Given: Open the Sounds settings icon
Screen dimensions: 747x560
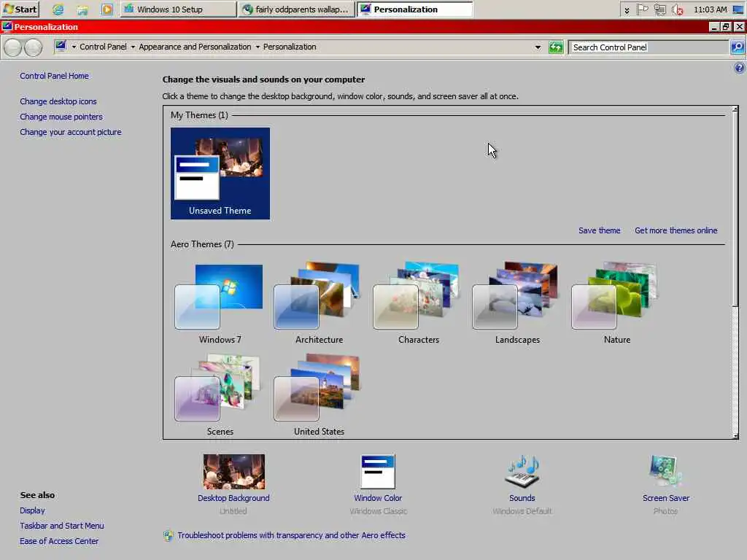Looking at the screenshot, I should 522,472.
